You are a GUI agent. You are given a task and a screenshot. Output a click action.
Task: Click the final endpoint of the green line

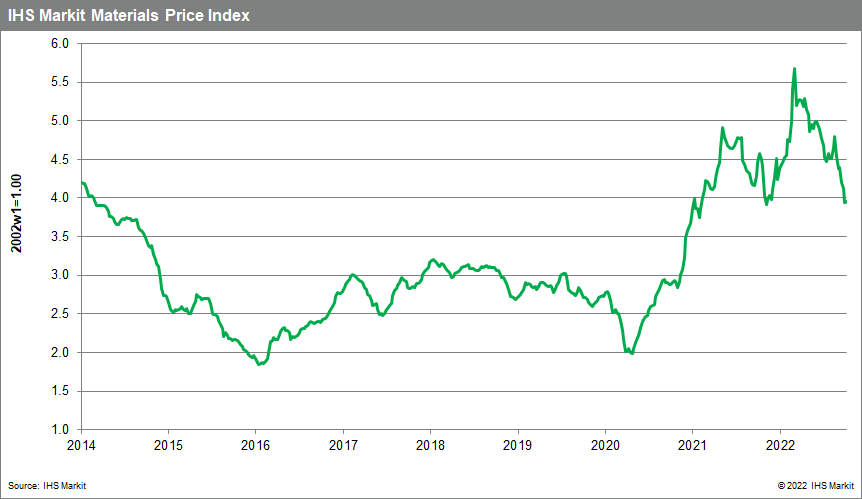tap(846, 202)
